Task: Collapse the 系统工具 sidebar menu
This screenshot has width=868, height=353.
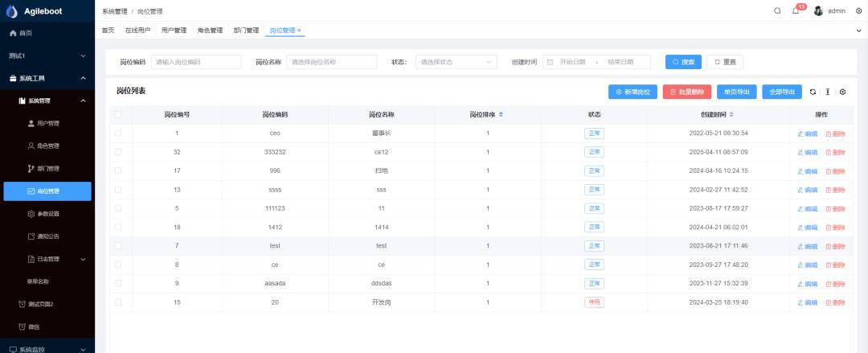Action: pos(47,79)
